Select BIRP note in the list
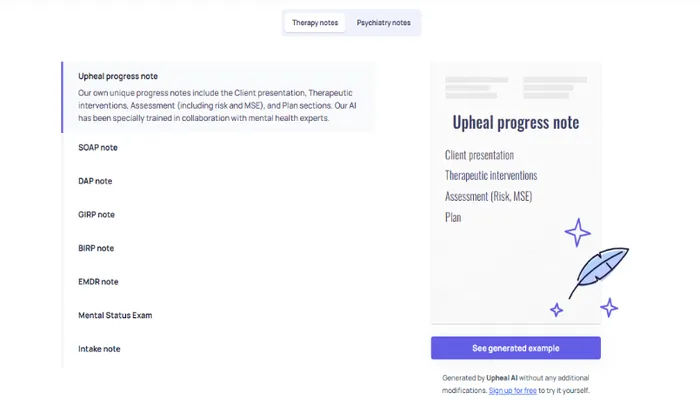Image resolution: width=700 pixels, height=400 pixels. pos(96,248)
